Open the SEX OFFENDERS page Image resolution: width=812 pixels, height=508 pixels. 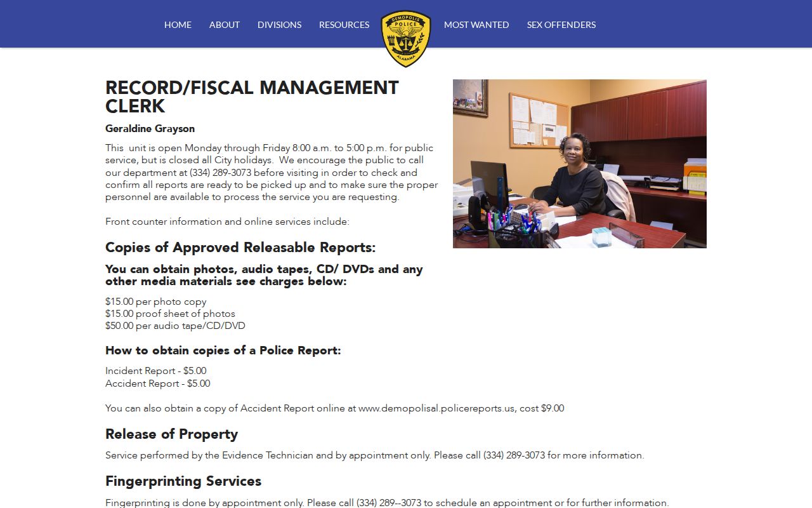pyautogui.click(x=561, y=25)
